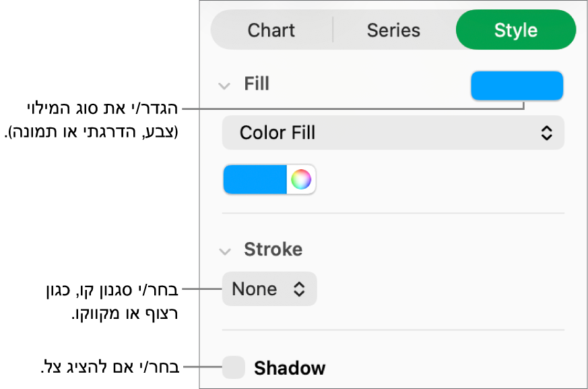Click the up-down arrows on Color Fill menu
This screenshot has height=389, width=588.
coord(546,133)
